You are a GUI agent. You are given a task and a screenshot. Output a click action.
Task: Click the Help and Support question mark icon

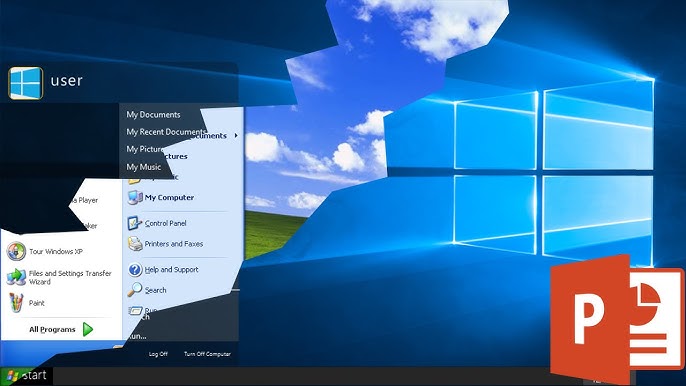(x=135, y=269)
